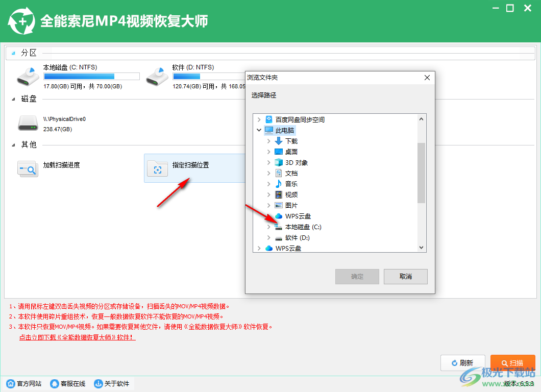The width and height of the screenshot is (541, 392).
Task: Open 关于软件 info icon link
Action: click(x=99, y=383)
